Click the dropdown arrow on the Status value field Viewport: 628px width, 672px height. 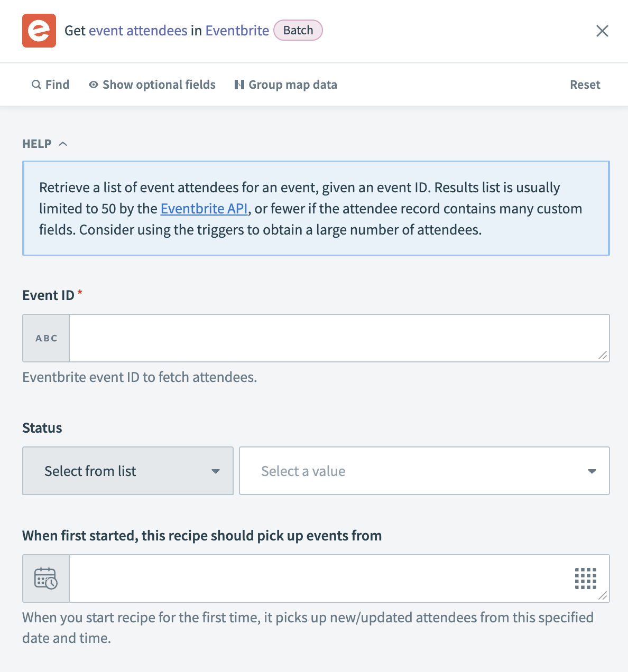(x=592, y=471)
